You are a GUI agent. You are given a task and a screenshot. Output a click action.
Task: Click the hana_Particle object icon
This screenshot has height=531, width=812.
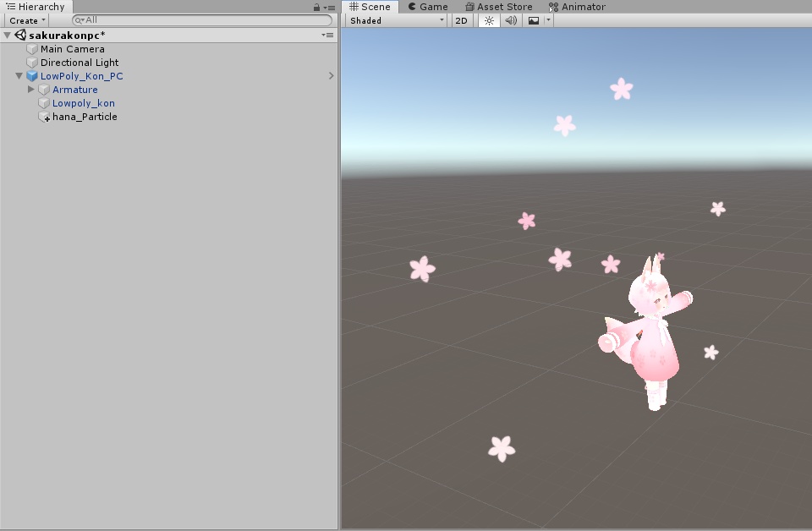[x=44, y=117]
